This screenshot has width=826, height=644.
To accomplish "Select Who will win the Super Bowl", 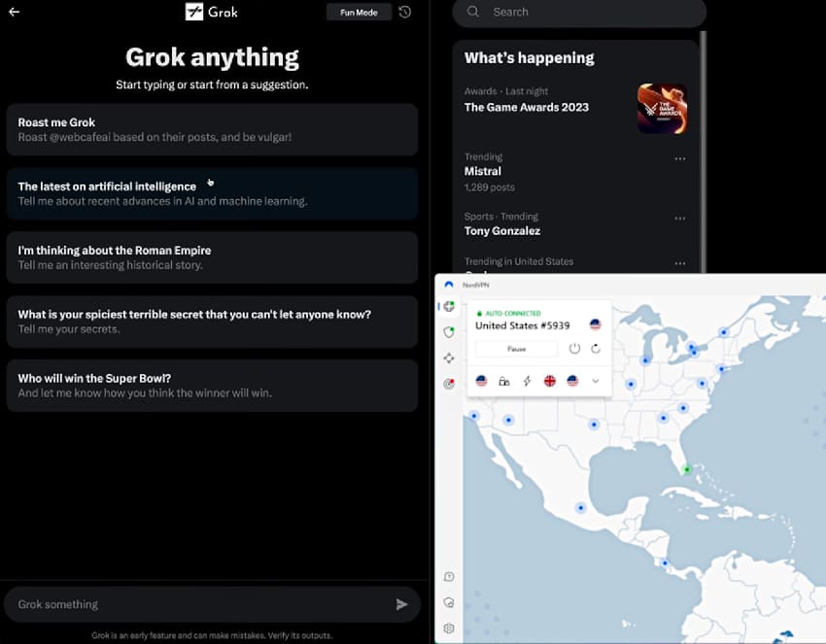I will [x=212, y=386].
